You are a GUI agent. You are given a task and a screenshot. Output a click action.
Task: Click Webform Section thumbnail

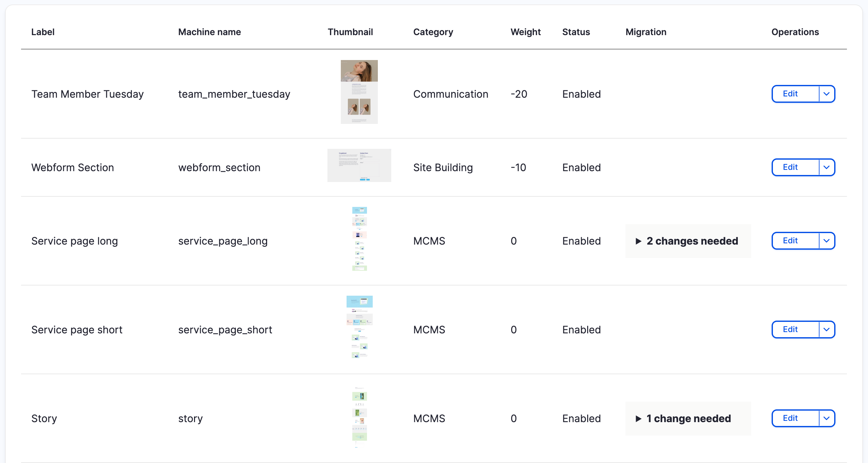359,165
